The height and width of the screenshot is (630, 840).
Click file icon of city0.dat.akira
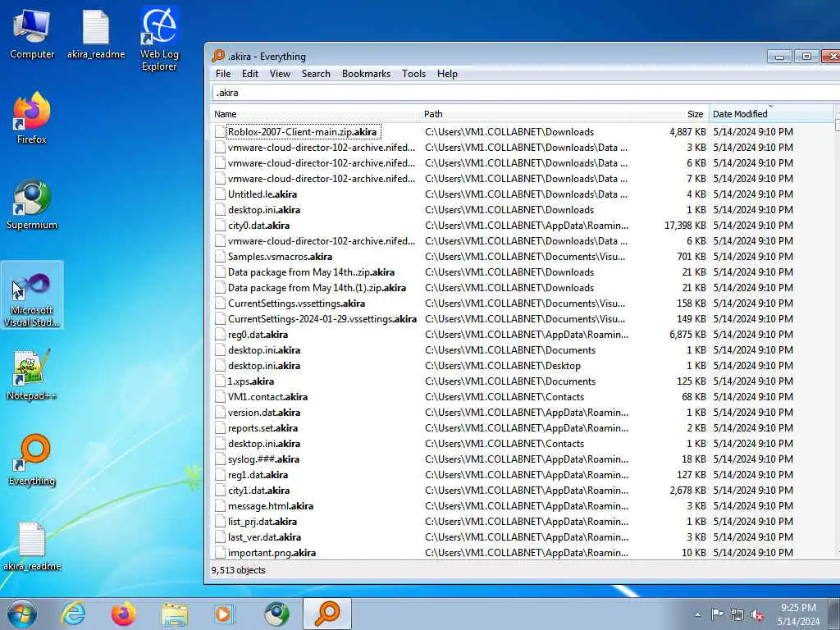coord(220,226)
